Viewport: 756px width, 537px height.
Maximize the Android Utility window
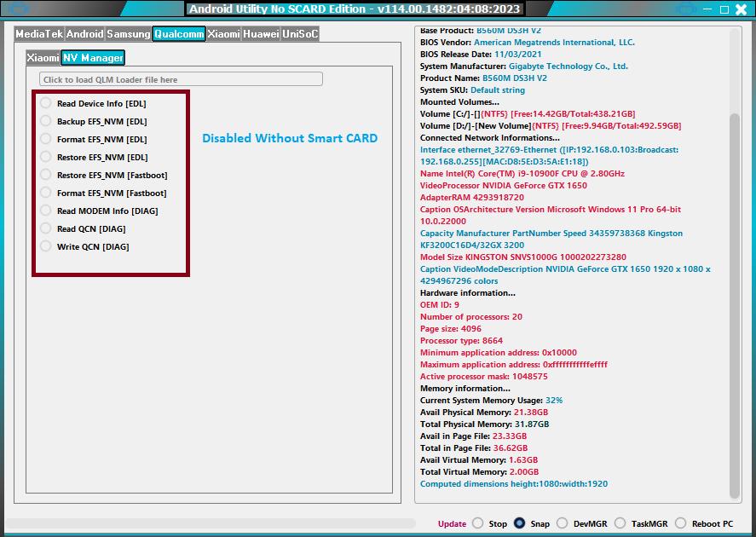(724, 9)
